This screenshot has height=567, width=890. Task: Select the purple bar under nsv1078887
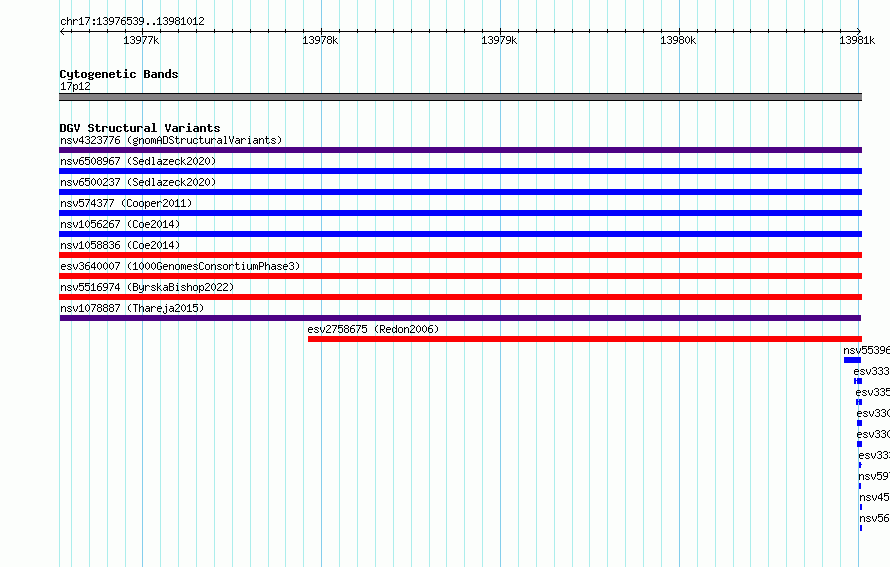460,318
